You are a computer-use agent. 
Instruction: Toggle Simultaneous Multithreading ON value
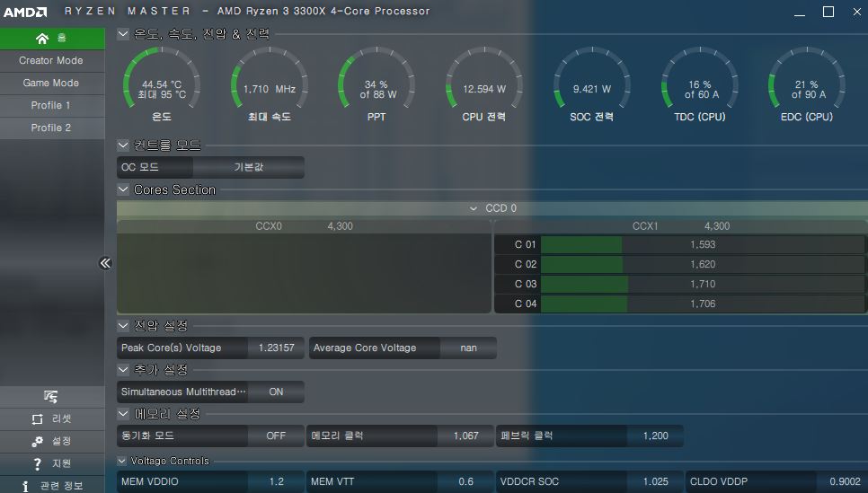tap(276, 392)
